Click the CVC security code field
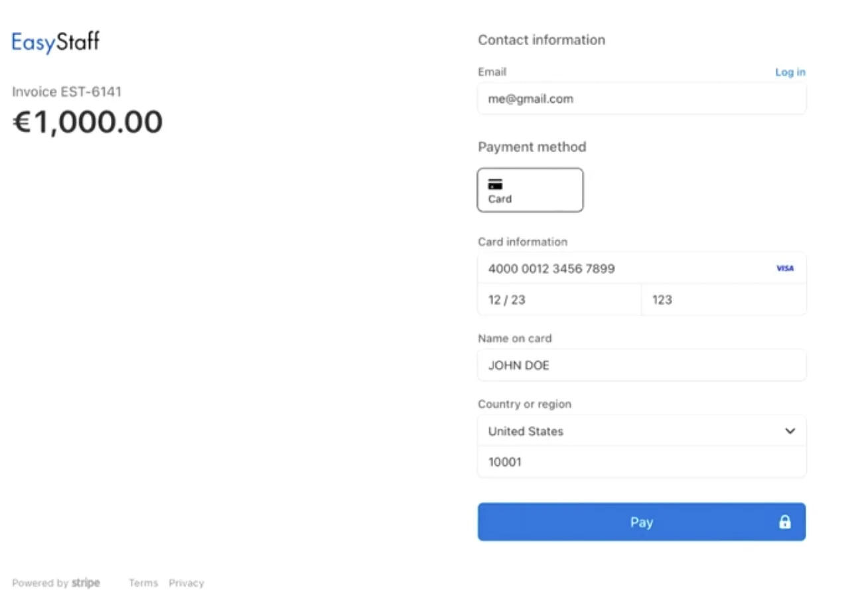The image size is (868, 616). click(723, 299)
